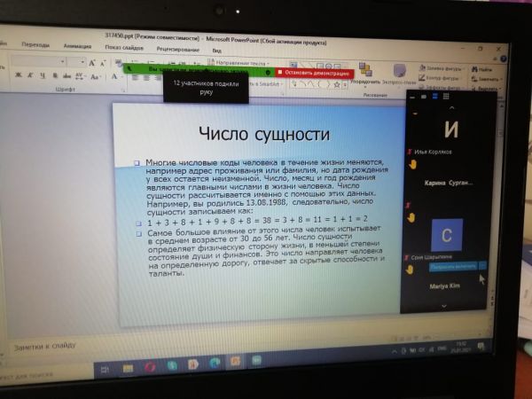Open the more options dropdown beside 'Попросить включить'

[x=482, y=264]
